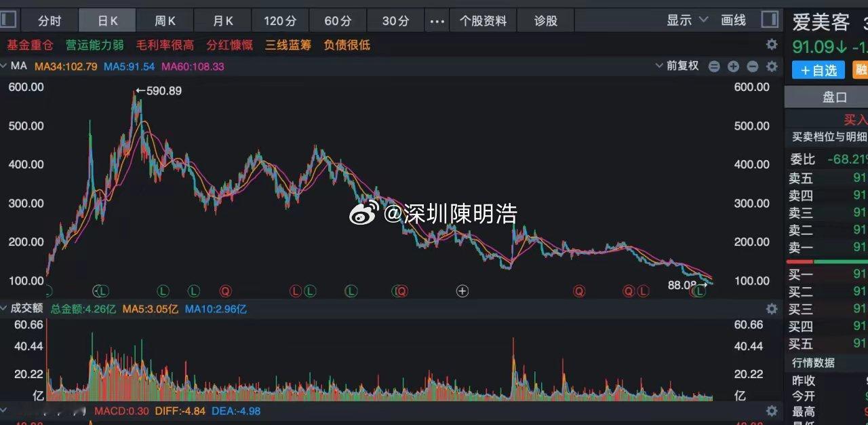The image size is (868, 425).
Task: Select the 卖一 order book row
Action: [827, 247]
